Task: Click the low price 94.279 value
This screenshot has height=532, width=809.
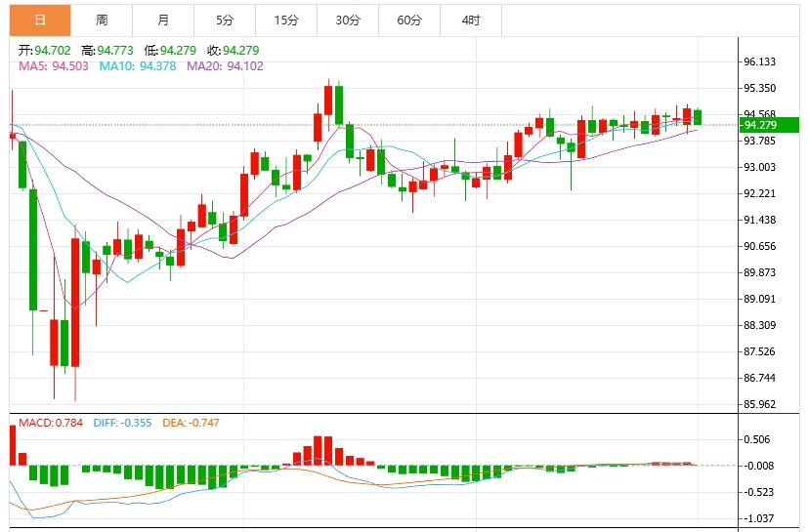Action: (x=178, y=51)
